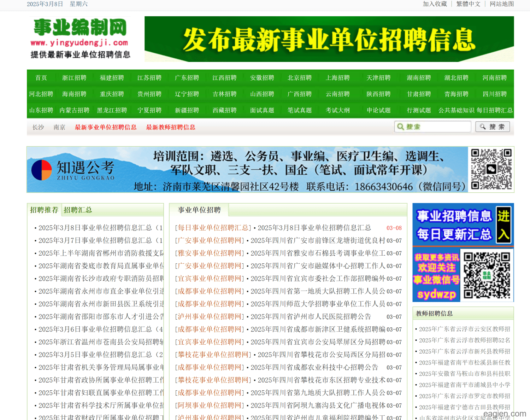Click the magnifier search button

pyautogui.click(x=492, y=127)
